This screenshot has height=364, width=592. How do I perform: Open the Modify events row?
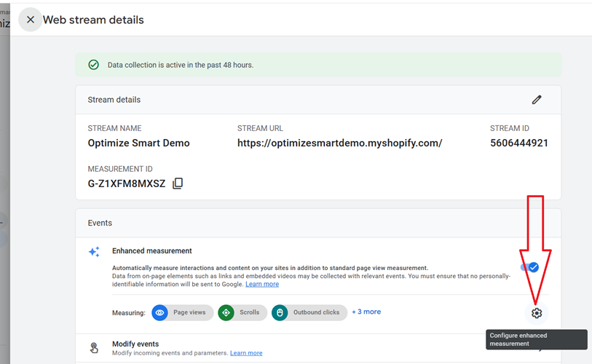318,348
